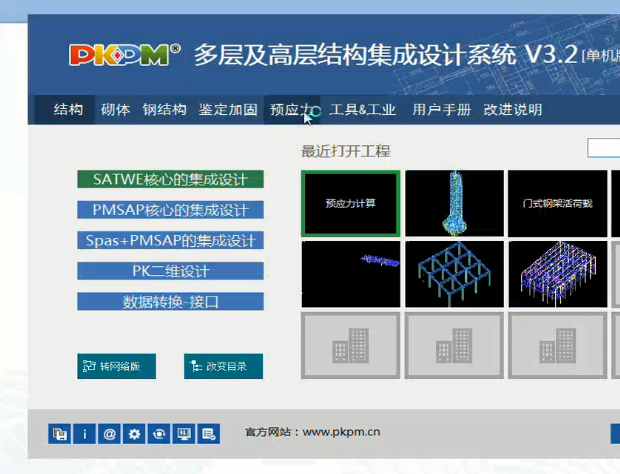The height and width of the screenshot is (474, 620).
Task: Select SATWE核心的集成设计 module
Action: (170, 179)
